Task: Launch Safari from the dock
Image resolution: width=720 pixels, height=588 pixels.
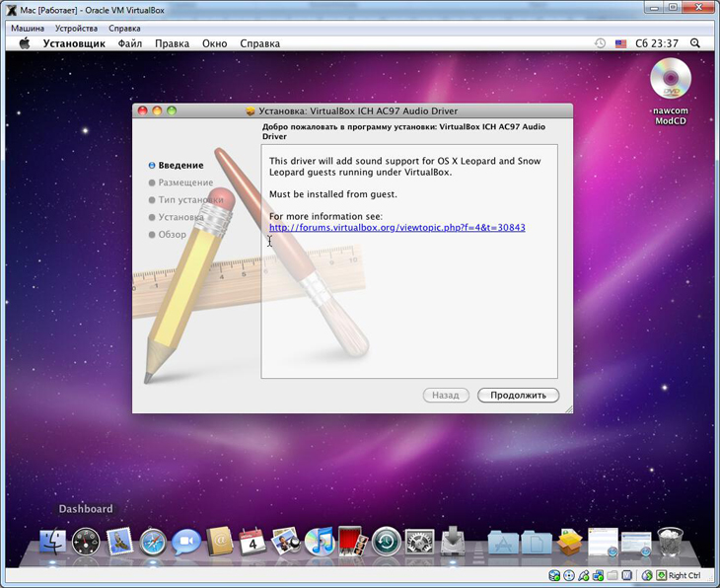Action: (153, 542)
